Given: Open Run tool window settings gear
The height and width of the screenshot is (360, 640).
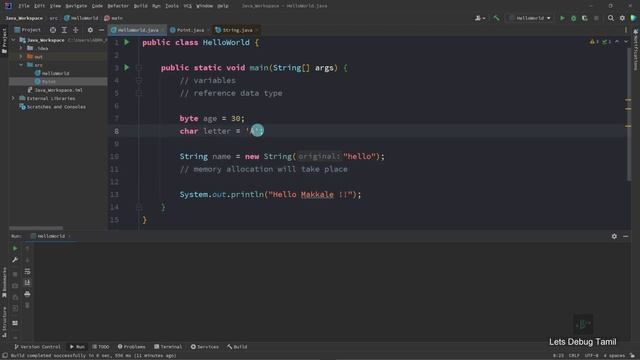Looking at the screenshot, I should tap(614, 236).
